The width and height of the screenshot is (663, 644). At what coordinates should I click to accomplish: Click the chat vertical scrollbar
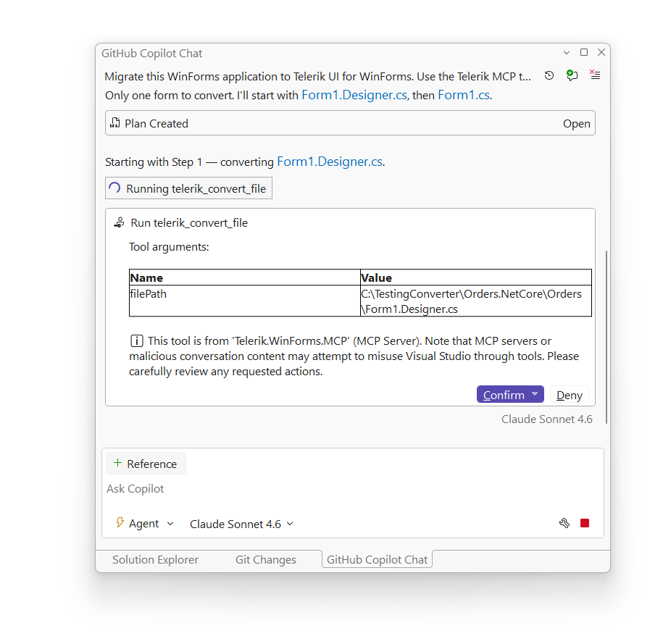[606, 337]
